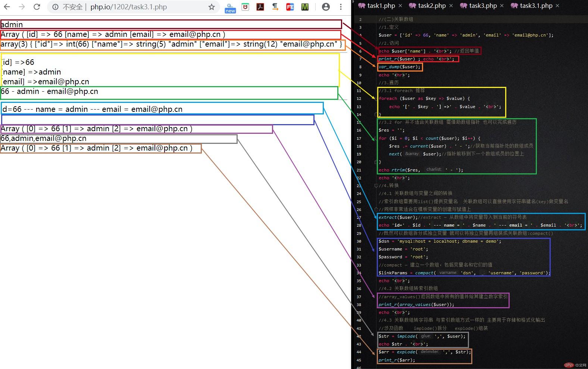Go forward in the browser
588x369 pixels.
(22, 7)
